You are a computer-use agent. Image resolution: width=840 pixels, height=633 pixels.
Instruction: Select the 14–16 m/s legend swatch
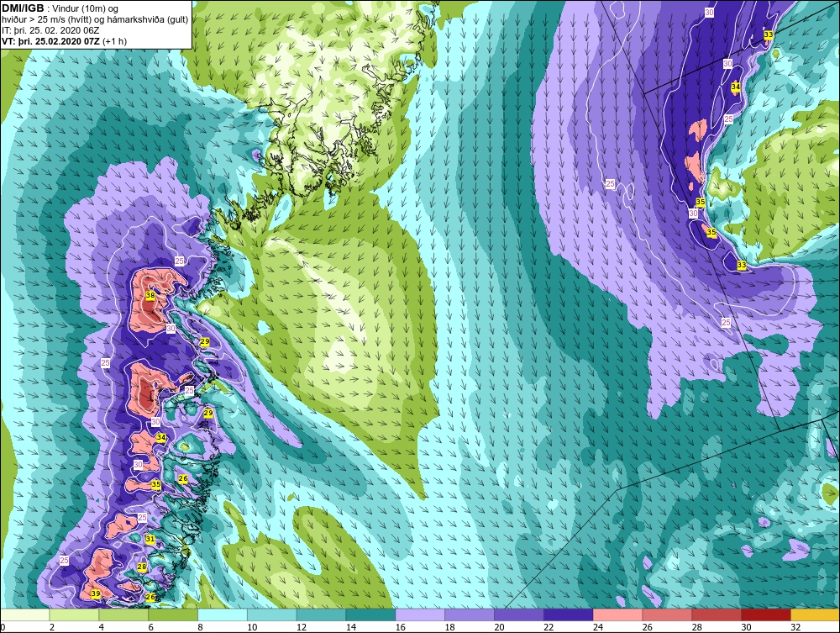tap(370, 615)
